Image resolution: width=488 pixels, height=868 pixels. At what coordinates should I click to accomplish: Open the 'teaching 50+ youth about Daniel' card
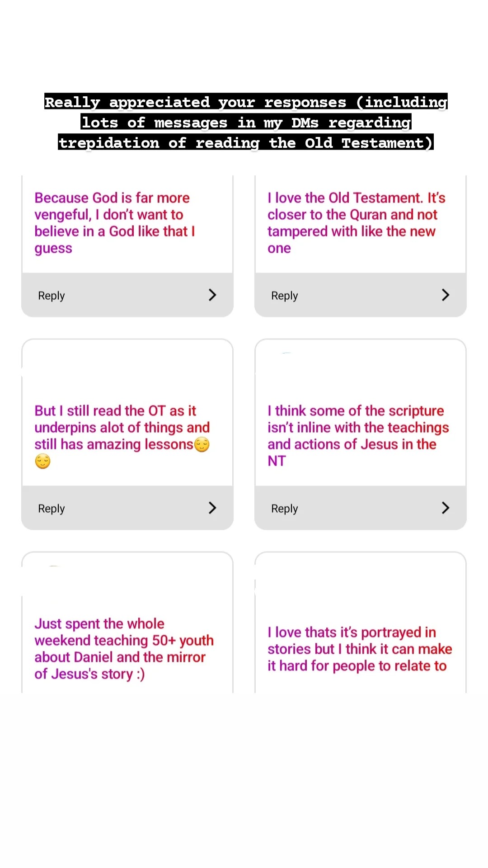pyautogui.click(x=124, y=649)
